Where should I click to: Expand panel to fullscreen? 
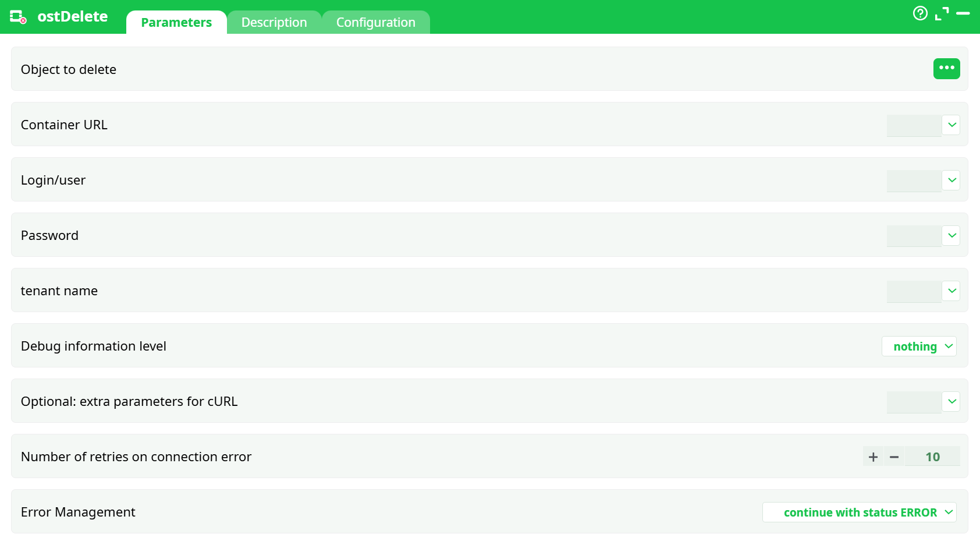942,13
